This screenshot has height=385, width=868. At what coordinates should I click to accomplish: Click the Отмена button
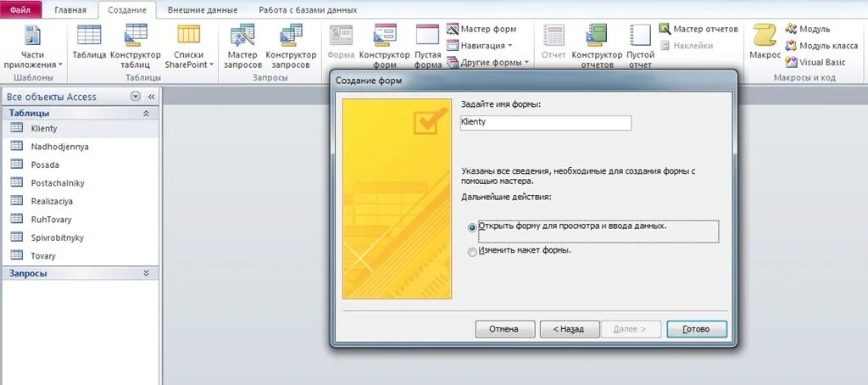coord(504,329)
